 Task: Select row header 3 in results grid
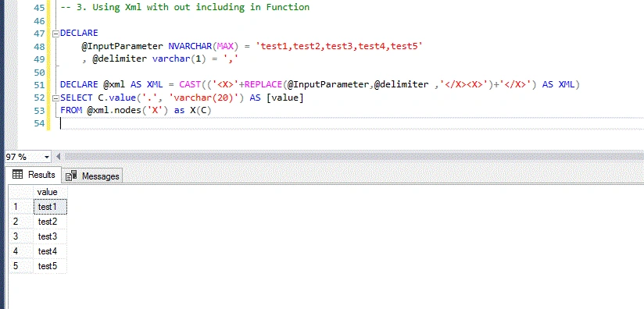(x=21, y=236)
